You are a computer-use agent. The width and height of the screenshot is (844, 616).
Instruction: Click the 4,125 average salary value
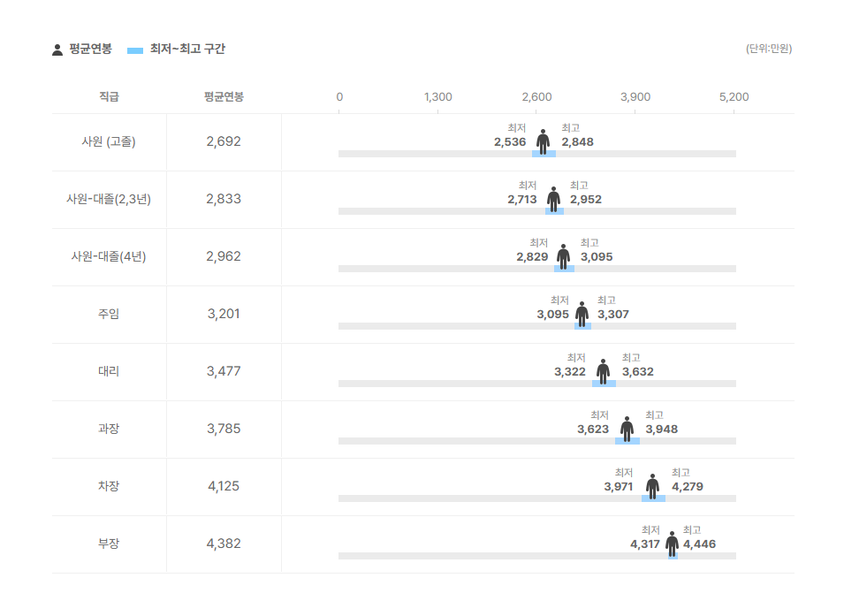coord(224,486)
